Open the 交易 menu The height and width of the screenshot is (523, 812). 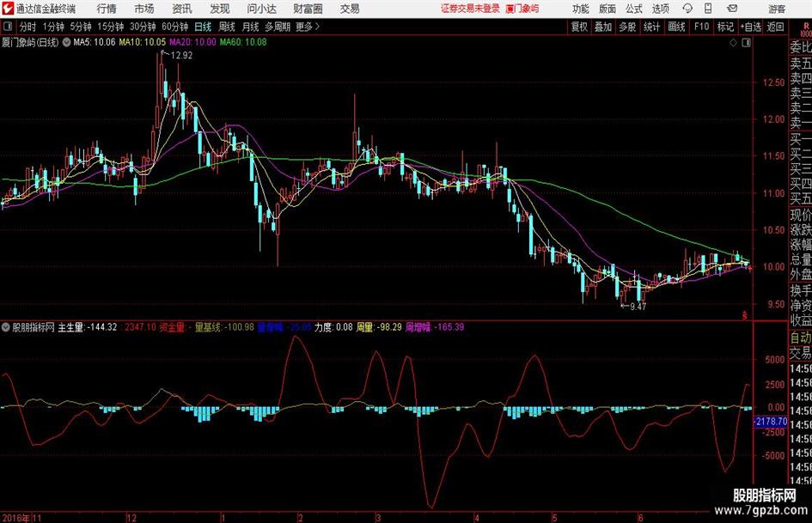(350, 9)
